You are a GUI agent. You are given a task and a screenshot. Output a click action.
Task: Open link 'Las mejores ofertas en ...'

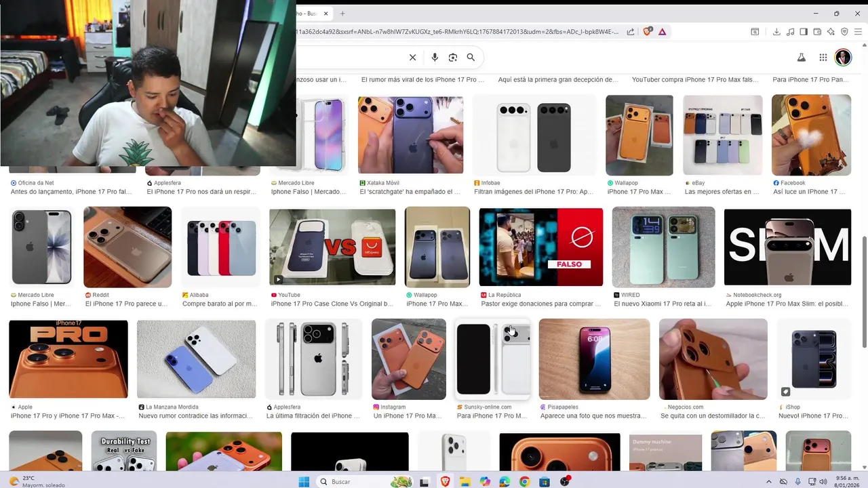722,192
